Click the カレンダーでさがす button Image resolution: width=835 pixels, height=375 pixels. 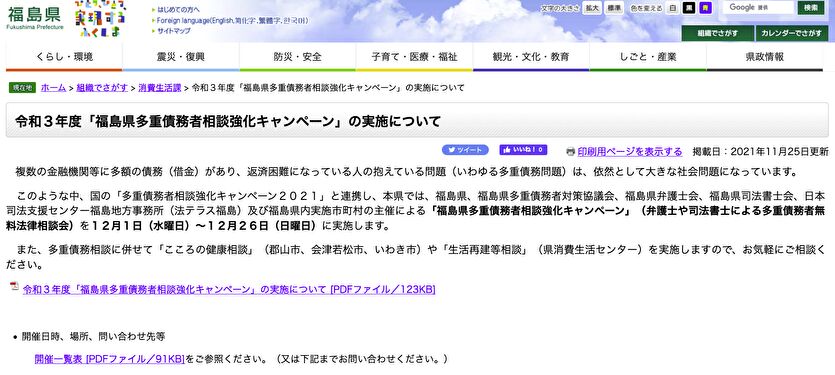[792, 33]
